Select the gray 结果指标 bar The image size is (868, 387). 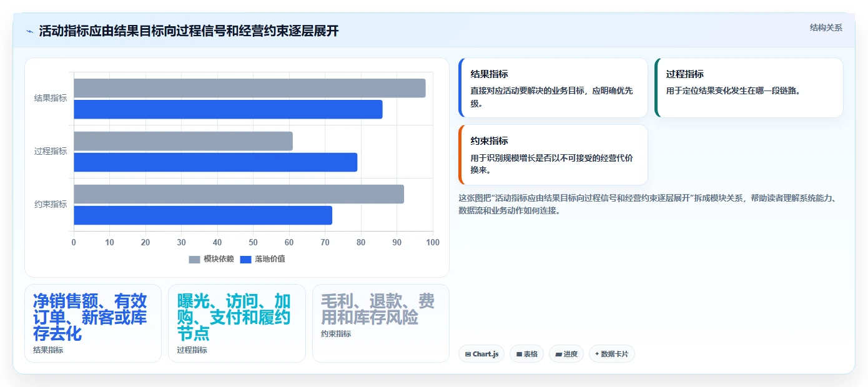pos(250,88)
